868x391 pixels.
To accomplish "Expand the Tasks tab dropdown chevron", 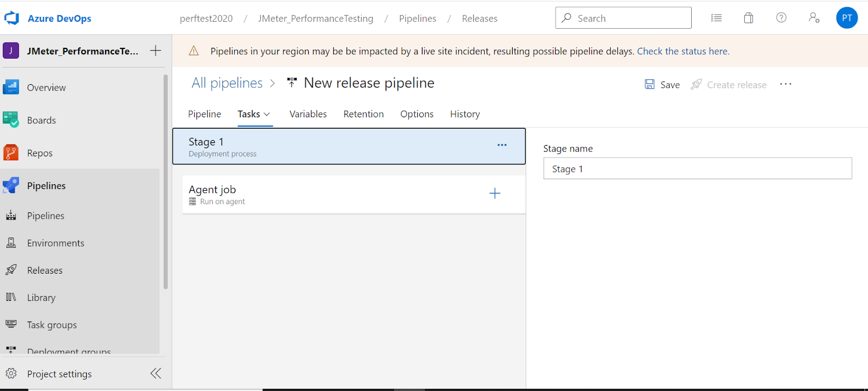I will pyautogui.click(x=267, y=114).
